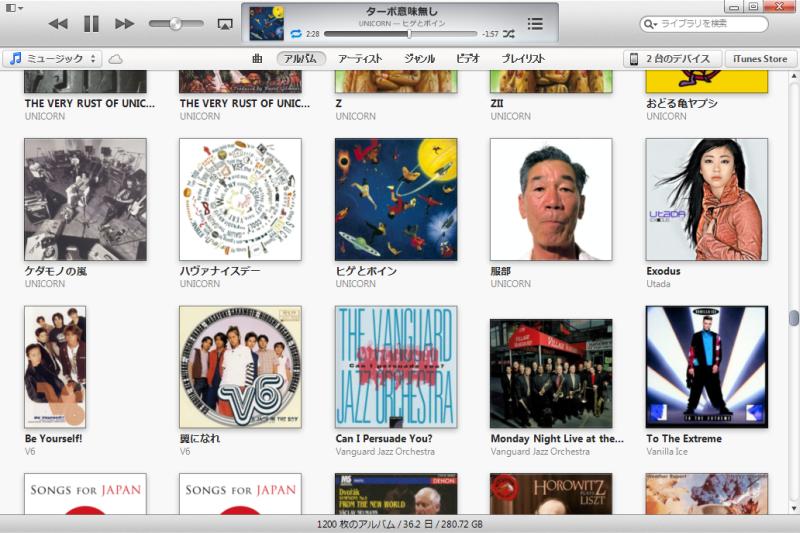Open the ヒゲとボイン album cover
800x533 pixels.
pos(396,199)
